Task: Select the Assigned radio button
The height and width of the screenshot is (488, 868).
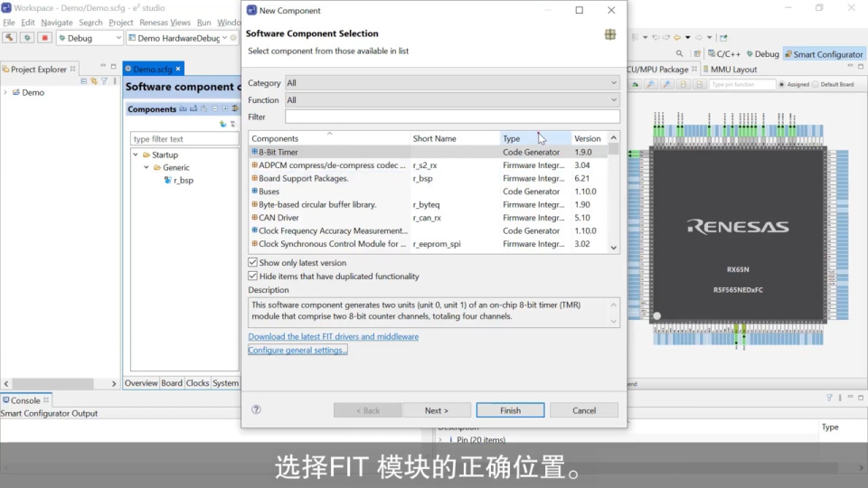Action: [781, 85]
